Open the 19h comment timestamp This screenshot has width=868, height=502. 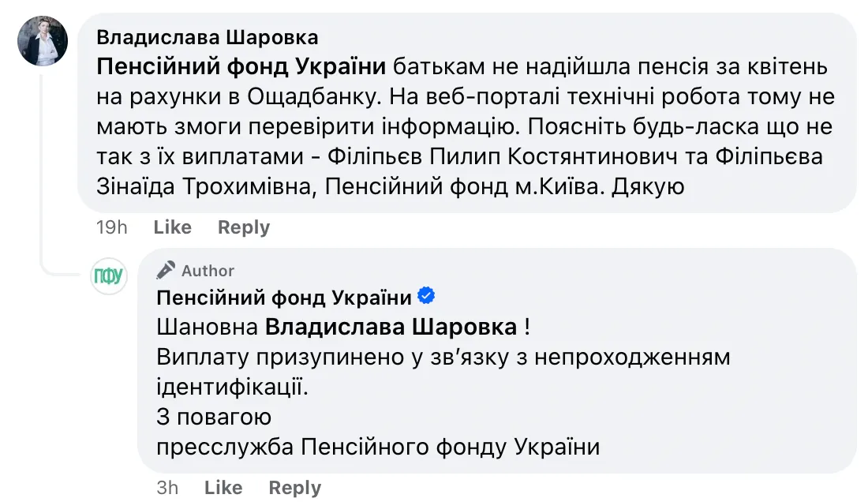111,227
